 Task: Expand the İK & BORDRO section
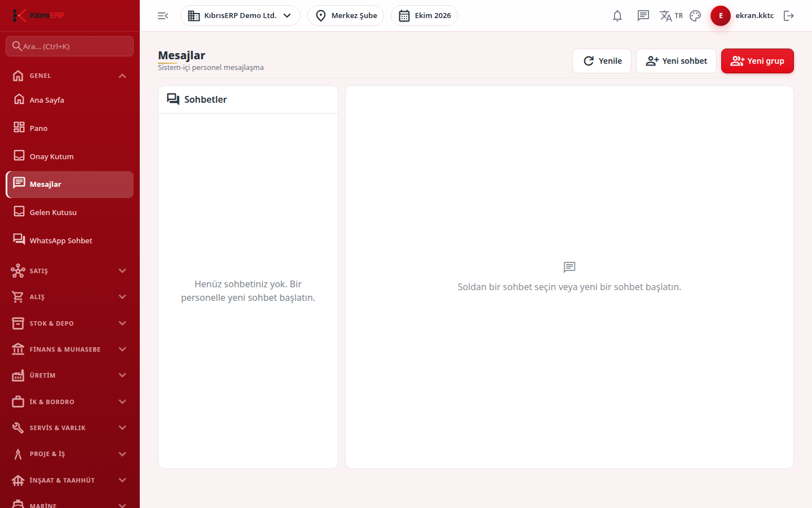70,402
